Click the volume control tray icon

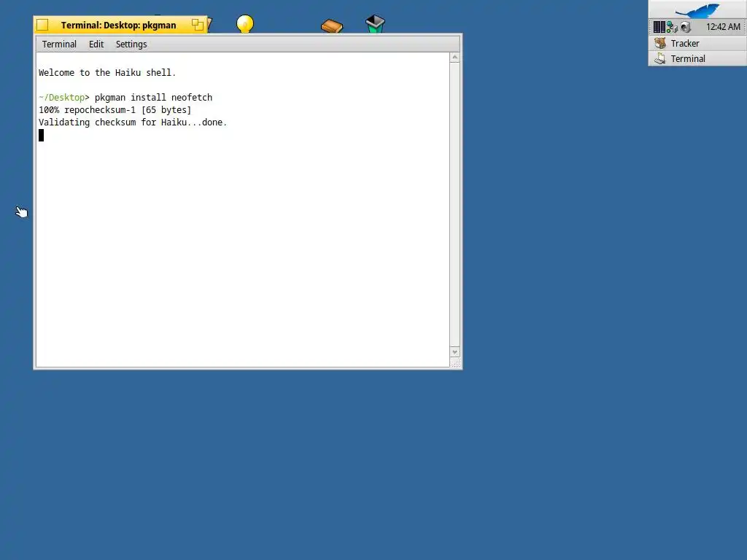[x=685, y=27]
